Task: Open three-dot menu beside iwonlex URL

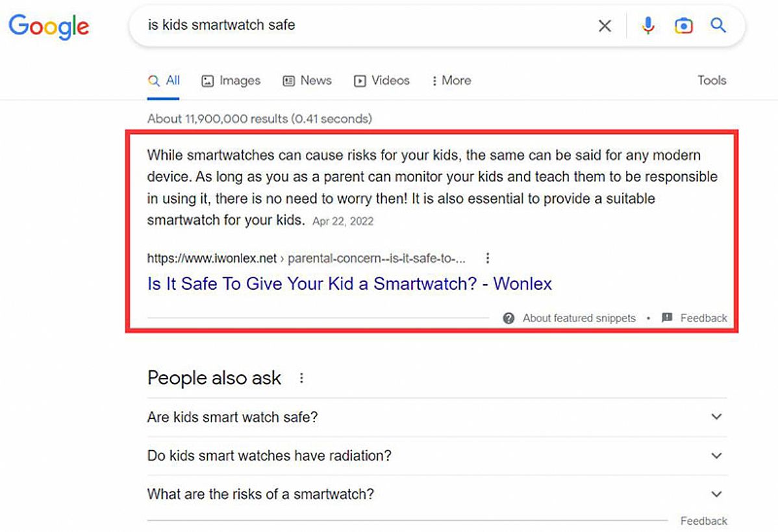Action: coord(488,258)
